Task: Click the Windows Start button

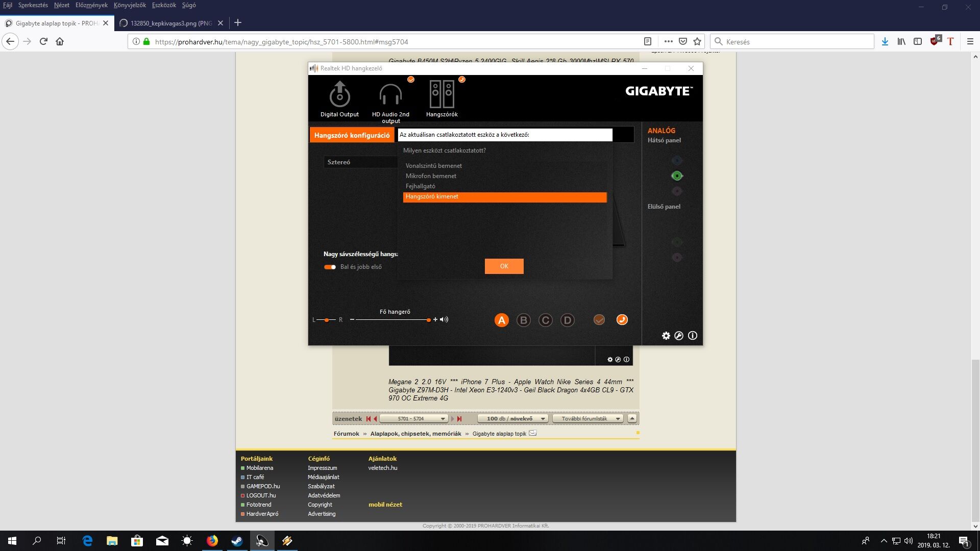Action: click(12, 541)
